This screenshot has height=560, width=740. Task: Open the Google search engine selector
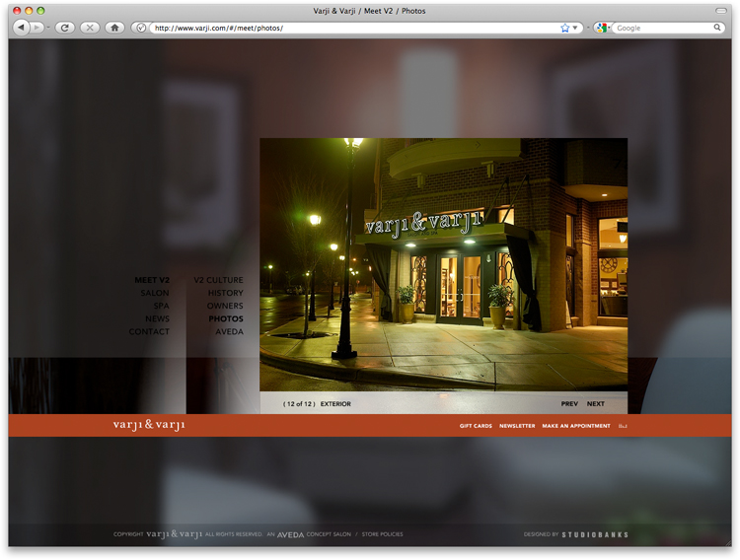pyautogui.click(x=602, y=28)
